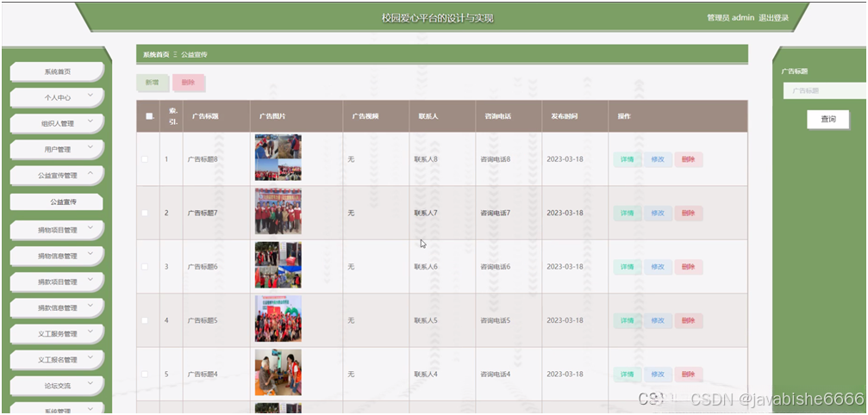The width and height of the screenshot is (868, 415).
Task: Expand 捐物项目管理 menu chevron
Action: coord(91,229)
